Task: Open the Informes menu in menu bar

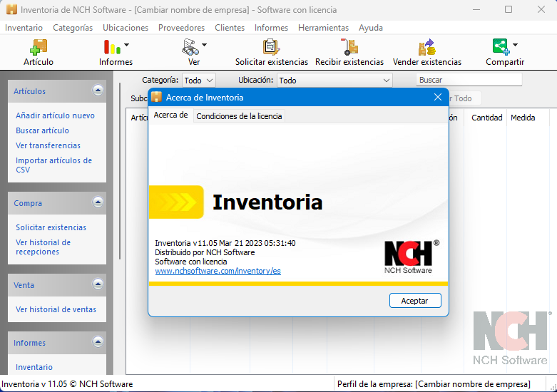Action: (271, 28)
